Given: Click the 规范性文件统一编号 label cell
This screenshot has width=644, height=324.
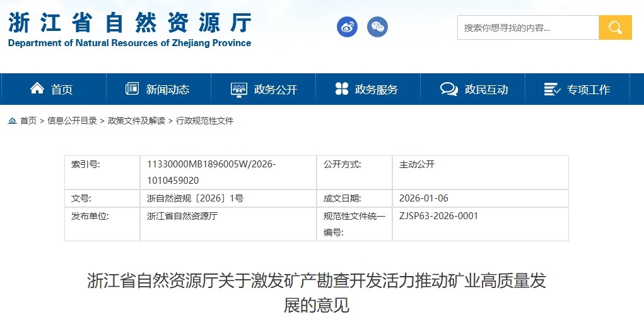Looking at the screenshot, I should 354,224.
